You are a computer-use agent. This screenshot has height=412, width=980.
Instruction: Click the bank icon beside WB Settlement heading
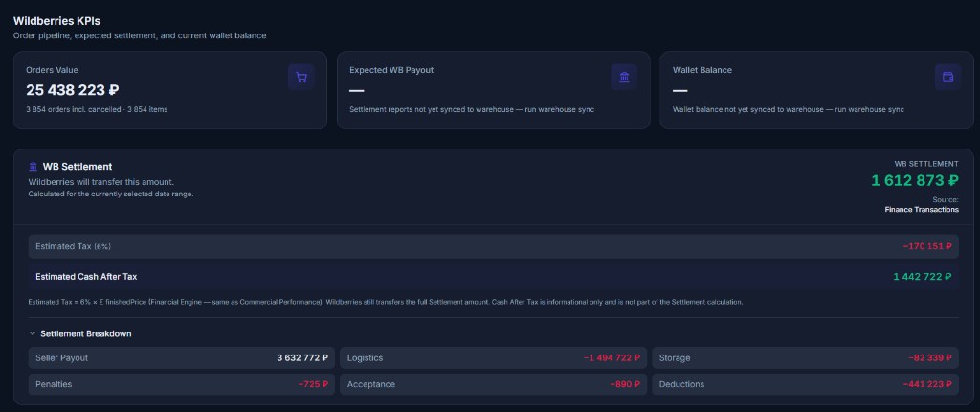pyautogui.click(x=33, y=167)
